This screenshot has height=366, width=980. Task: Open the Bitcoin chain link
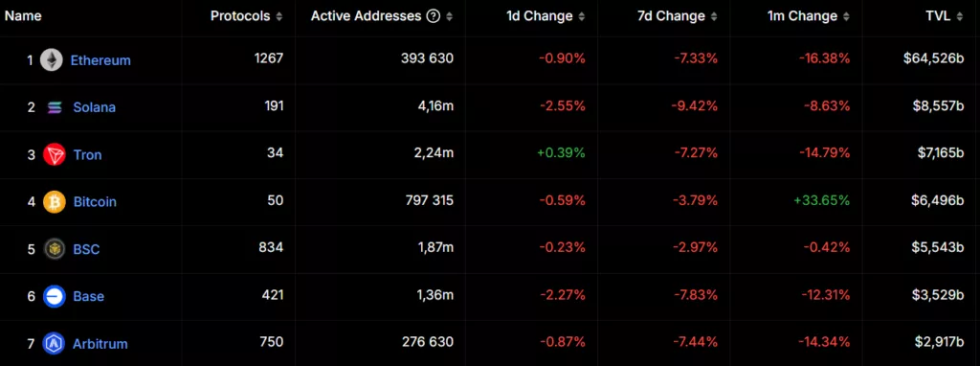tap(95, 202)
